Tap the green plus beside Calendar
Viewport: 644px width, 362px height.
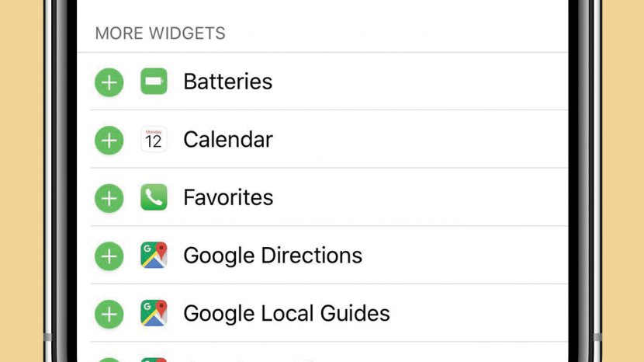coord(109,140)
